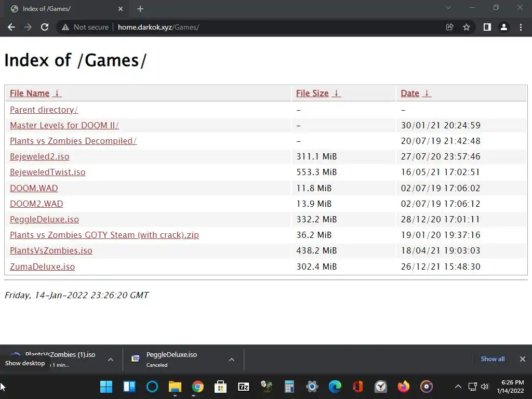
Task: Open 7-Zip from the taskbar
Action: [x=244, y=387]
